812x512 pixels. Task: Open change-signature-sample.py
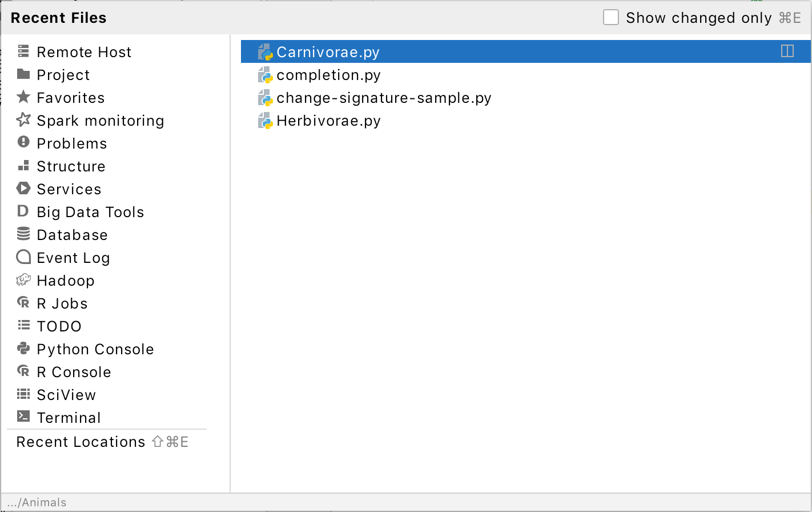click(383, 98)
